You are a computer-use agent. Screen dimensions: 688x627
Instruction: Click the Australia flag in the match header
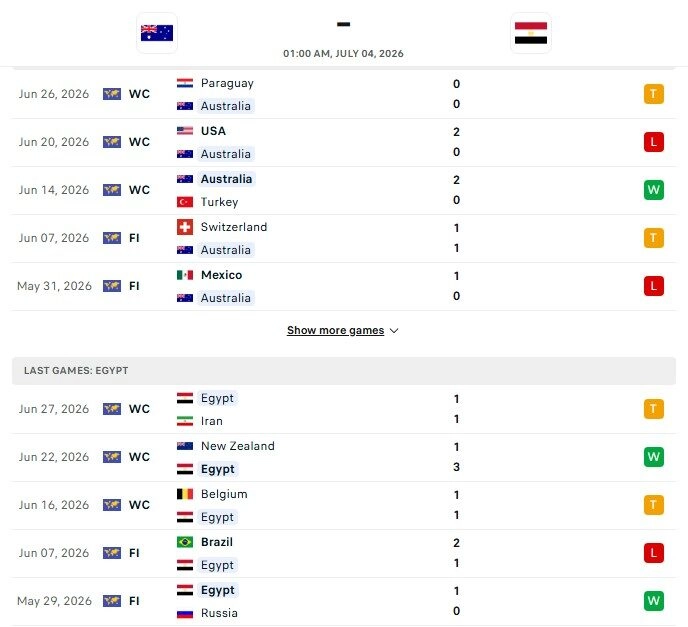pos(157,33)
